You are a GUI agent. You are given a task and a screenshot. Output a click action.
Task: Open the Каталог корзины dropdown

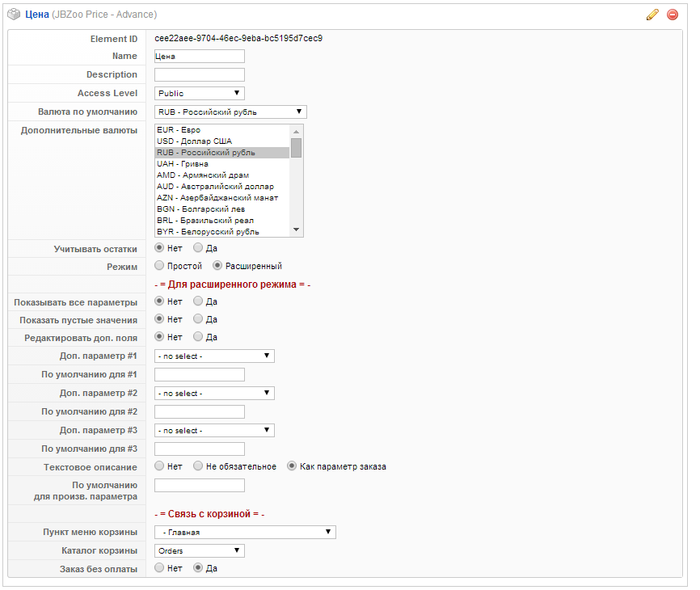(x=199, y=550)
